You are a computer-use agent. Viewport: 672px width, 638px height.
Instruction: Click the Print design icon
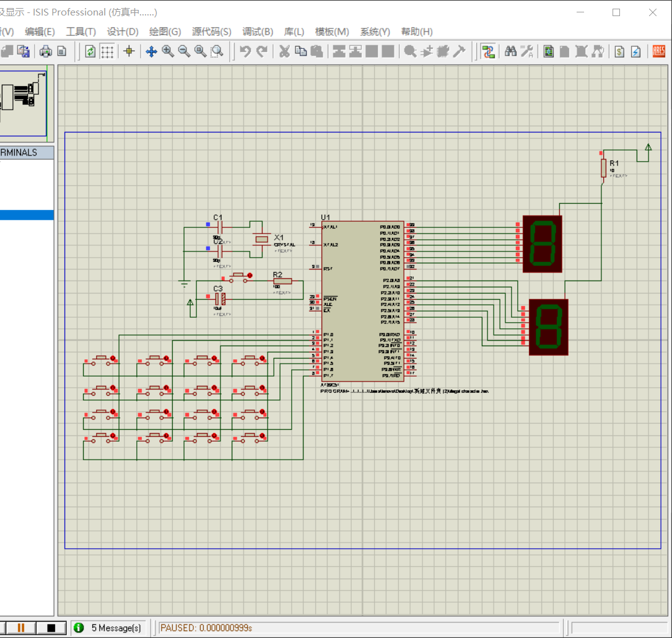pyautogui.click(x=45, y=51)
